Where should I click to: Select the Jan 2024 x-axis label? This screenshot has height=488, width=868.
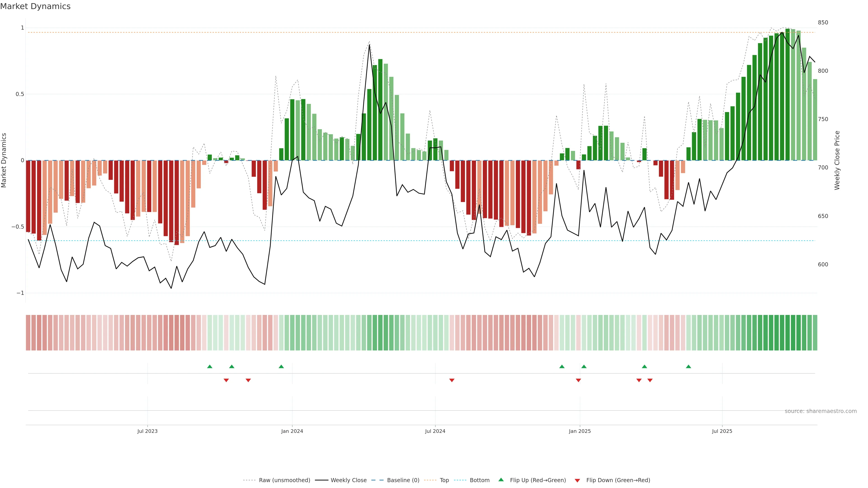point(292,431)
